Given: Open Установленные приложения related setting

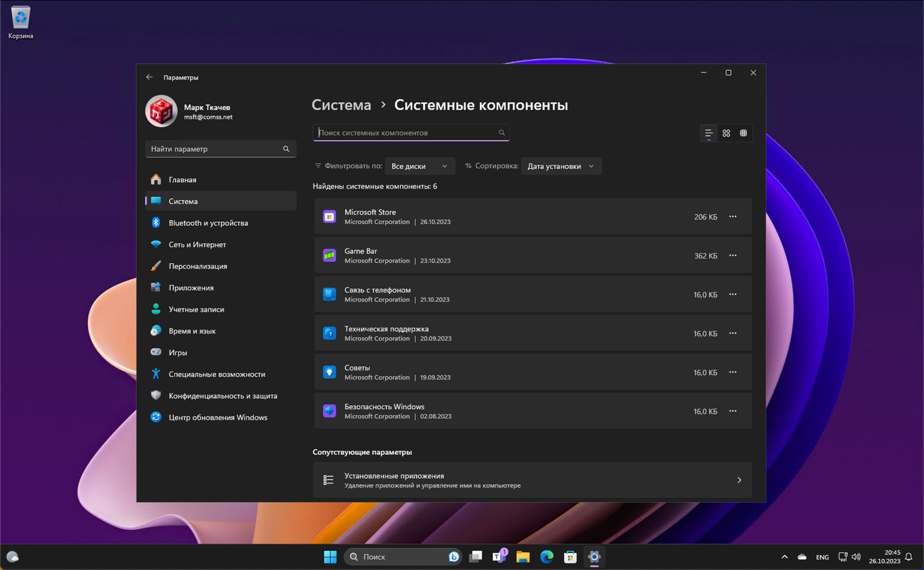Looking at the screenshot, I should coord(533,480).
